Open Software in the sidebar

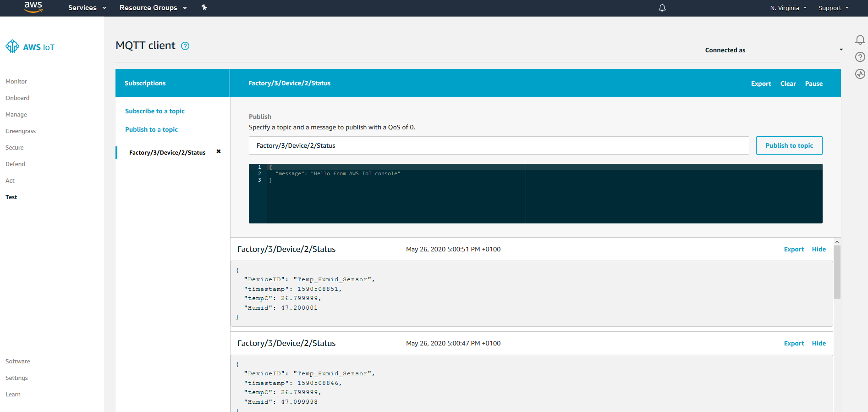18,362
